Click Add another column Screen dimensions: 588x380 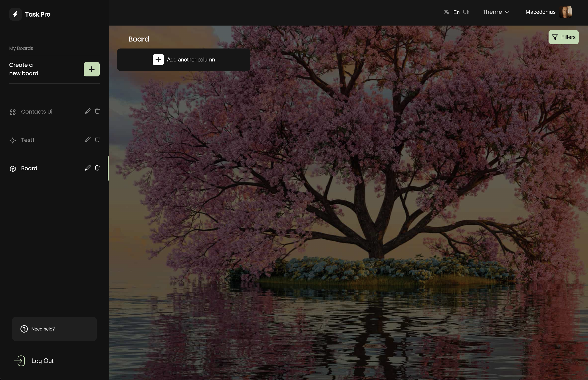184,60
